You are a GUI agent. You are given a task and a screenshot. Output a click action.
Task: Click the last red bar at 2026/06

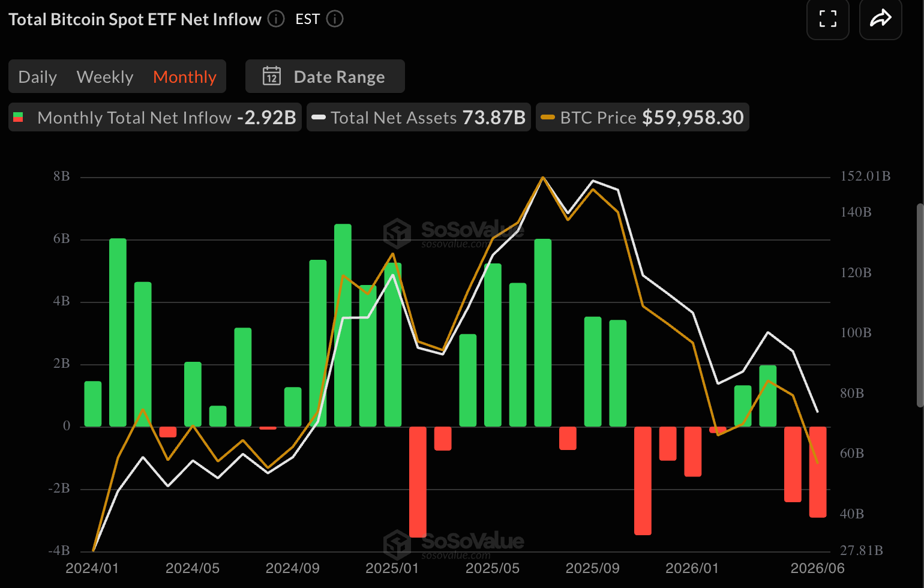coord(818,472)
